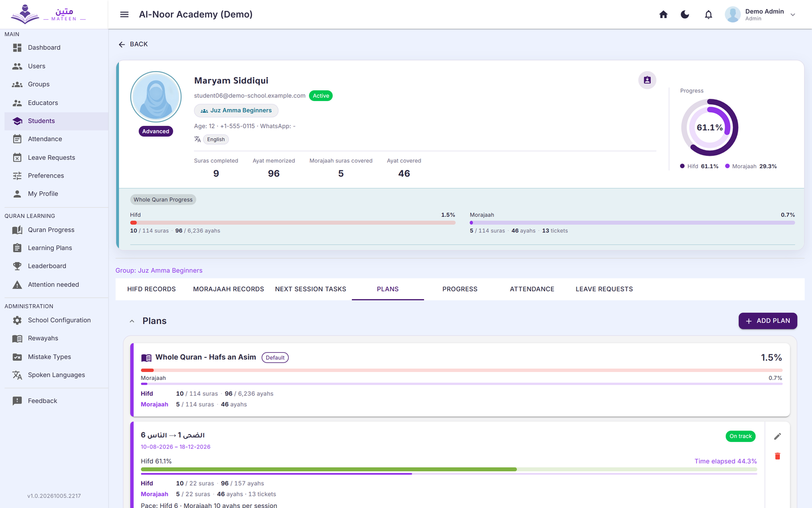Switch to the HIFD RECORDS tab
The width and height of the screenshot is (812, 508).
[152, 289]
